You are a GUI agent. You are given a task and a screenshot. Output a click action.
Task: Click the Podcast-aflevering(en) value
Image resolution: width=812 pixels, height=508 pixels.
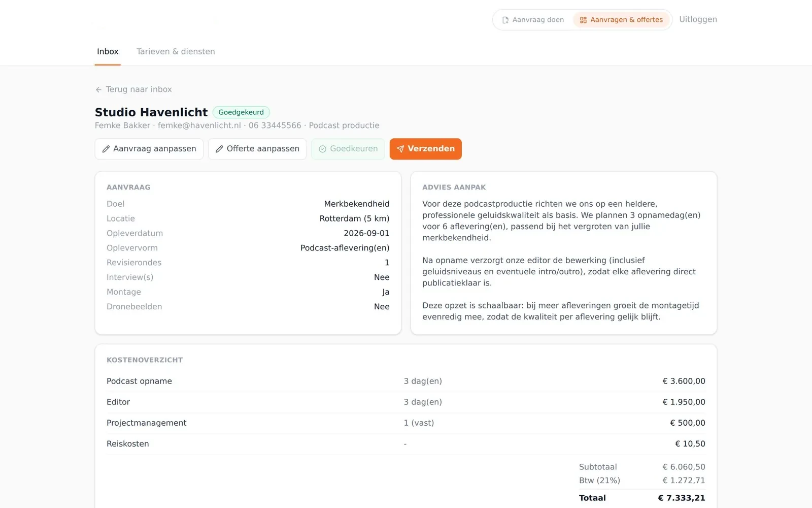(345, 248)
